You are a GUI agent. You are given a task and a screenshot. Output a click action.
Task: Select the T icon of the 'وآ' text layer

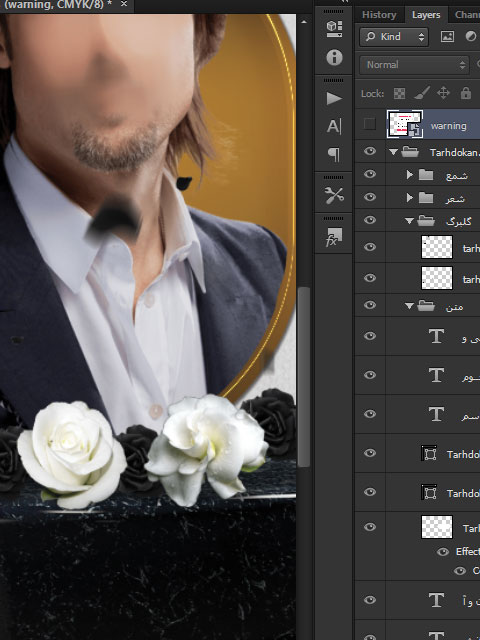(x=436, y=600)
